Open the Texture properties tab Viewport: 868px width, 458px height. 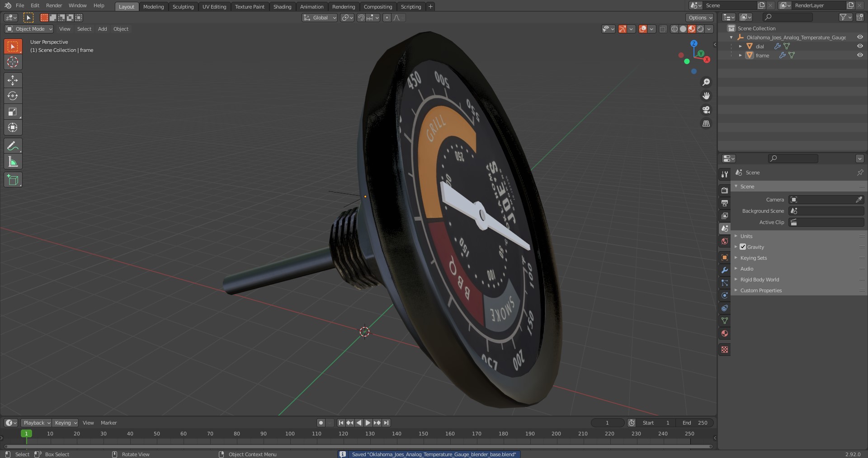pos(725,349)
